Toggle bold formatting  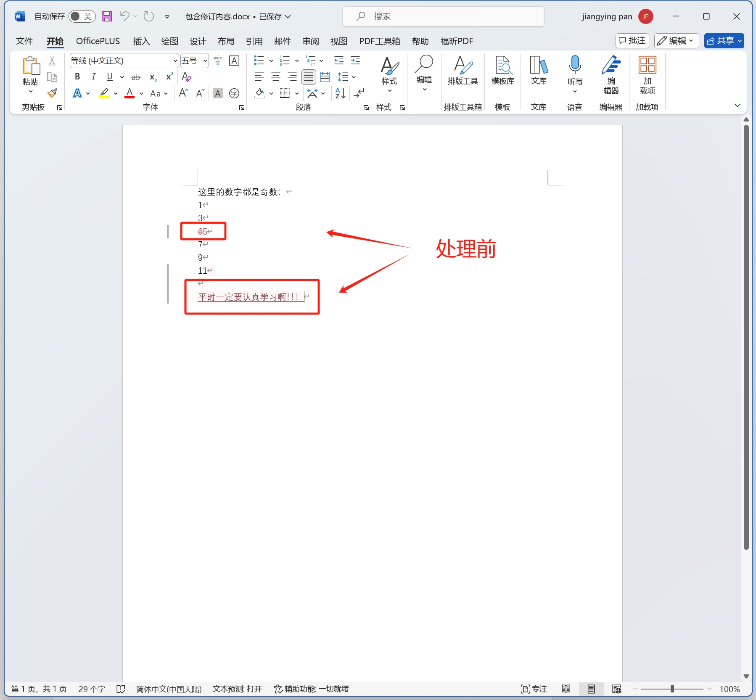pos(77,77)
